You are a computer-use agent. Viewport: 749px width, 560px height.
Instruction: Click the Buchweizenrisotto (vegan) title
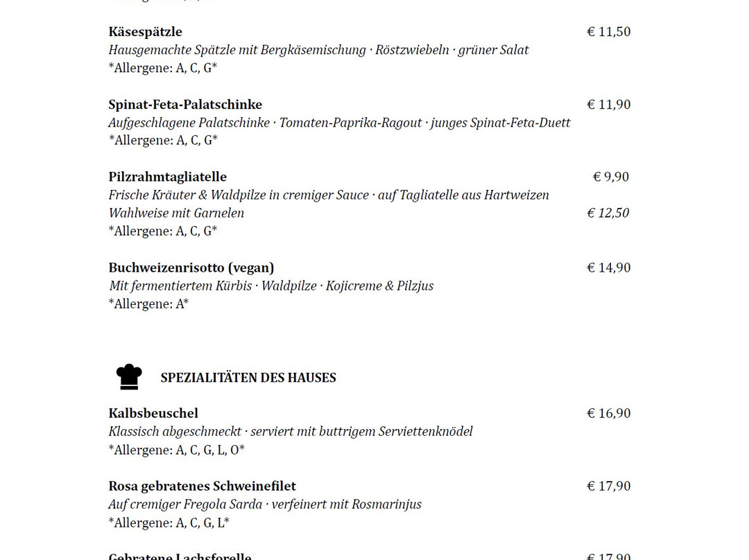191,268
